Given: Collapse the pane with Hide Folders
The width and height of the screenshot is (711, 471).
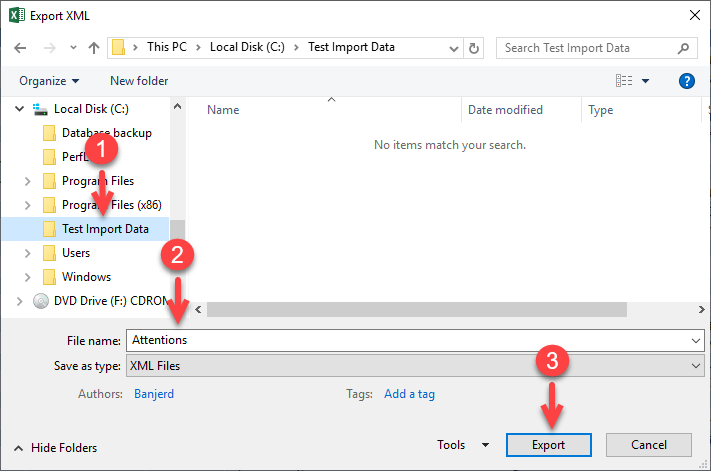Looking at the screenshot, I should click(x=56, y=448).
